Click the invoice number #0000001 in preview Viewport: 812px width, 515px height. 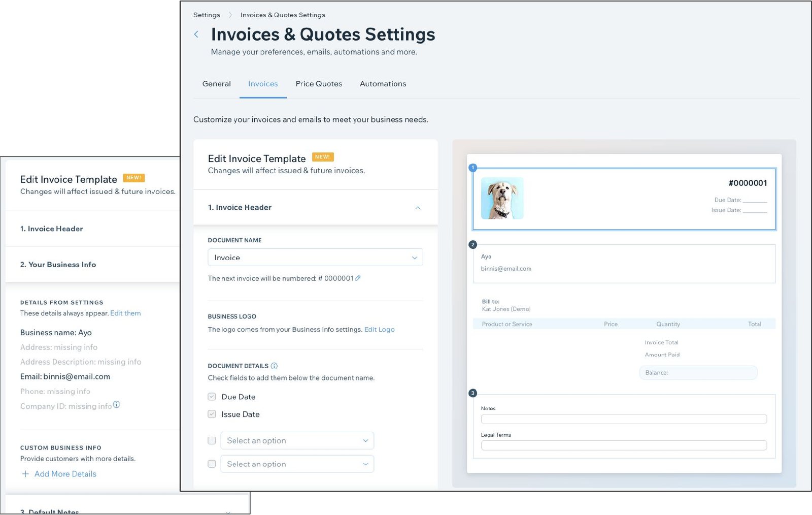tap(748, 183)
